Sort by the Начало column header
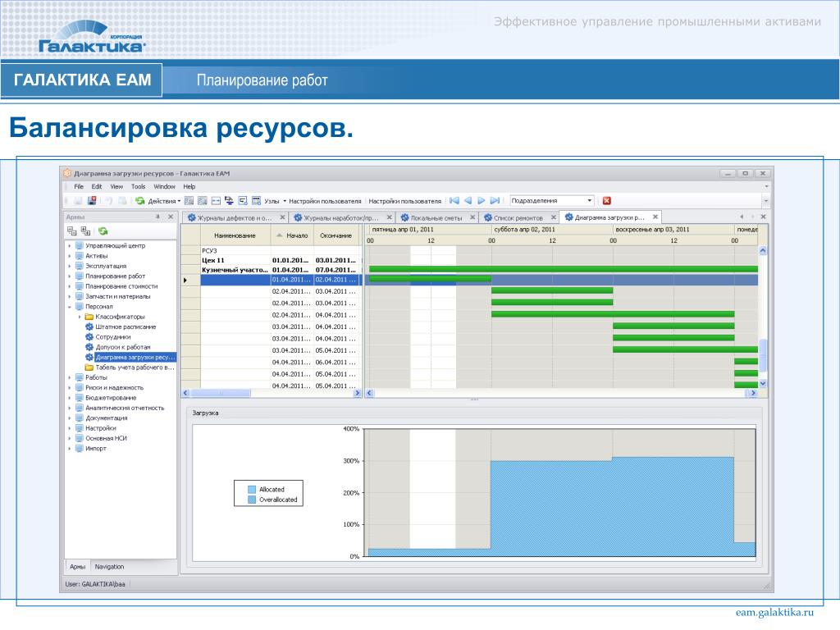This screenshot has width=840, height=630. [x=297, y=235]
